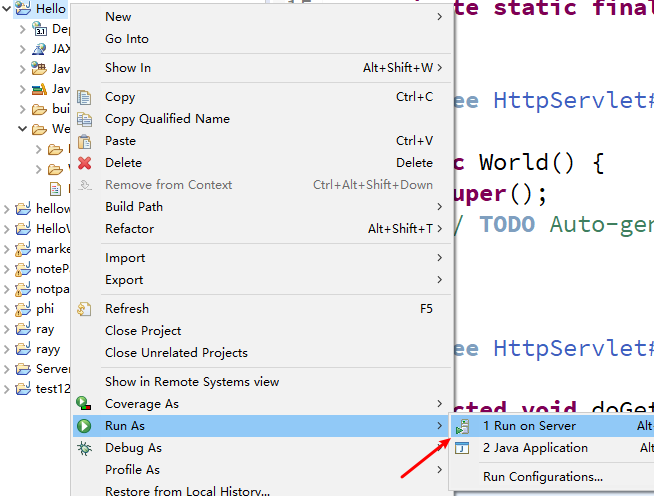Select the rayy project label
Image resolution: width=654 pixels, height=496 pixels.
[48, 350]
